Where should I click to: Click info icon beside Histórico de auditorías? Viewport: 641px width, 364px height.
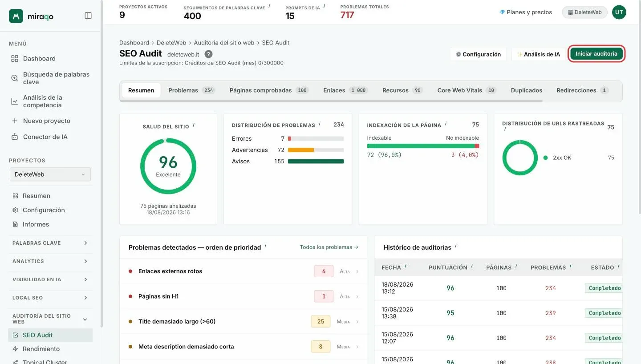(x=455, y=246)
